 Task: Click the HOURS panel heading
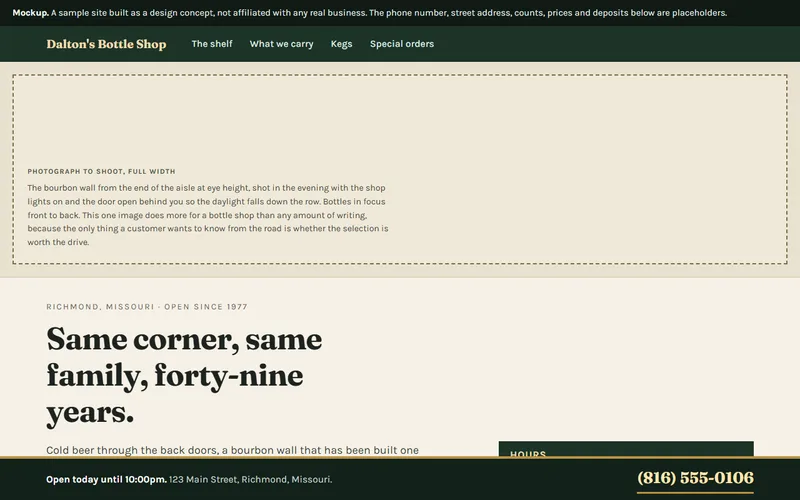tap(528, 454)
